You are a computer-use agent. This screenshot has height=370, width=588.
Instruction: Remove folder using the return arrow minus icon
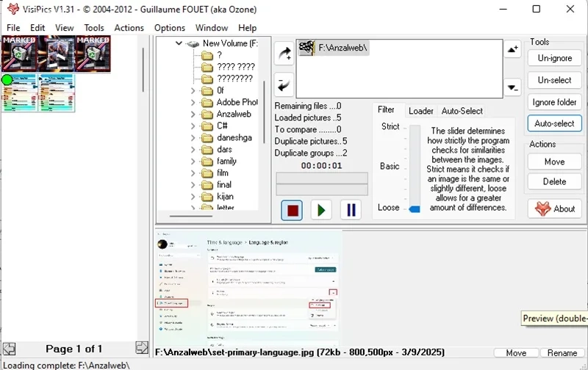[284, 84]
